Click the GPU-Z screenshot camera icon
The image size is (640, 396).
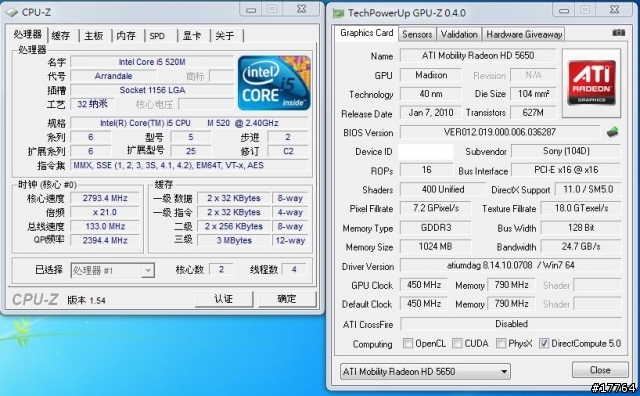click(618, 33)
